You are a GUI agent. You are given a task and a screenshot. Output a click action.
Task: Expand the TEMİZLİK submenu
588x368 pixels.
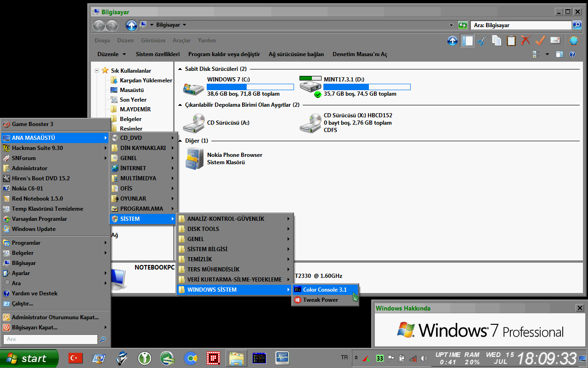coord(235,259)
